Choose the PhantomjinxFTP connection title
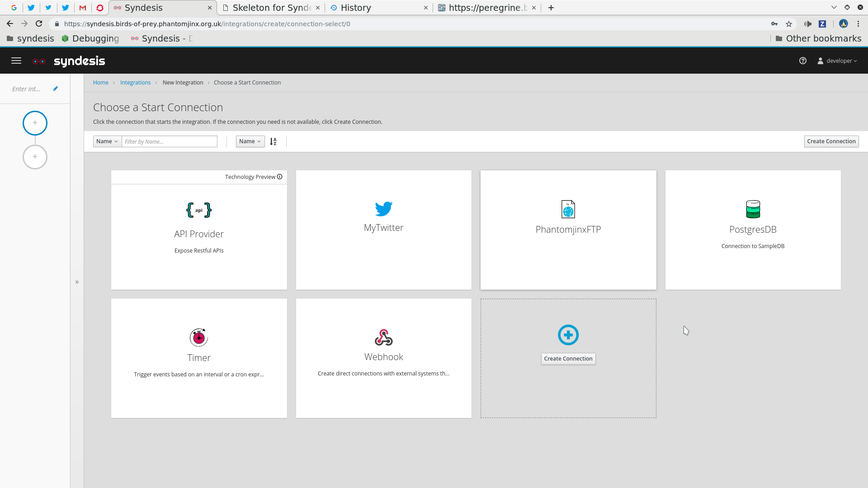Viewport: 868px width, 488px height. point(568,230)
